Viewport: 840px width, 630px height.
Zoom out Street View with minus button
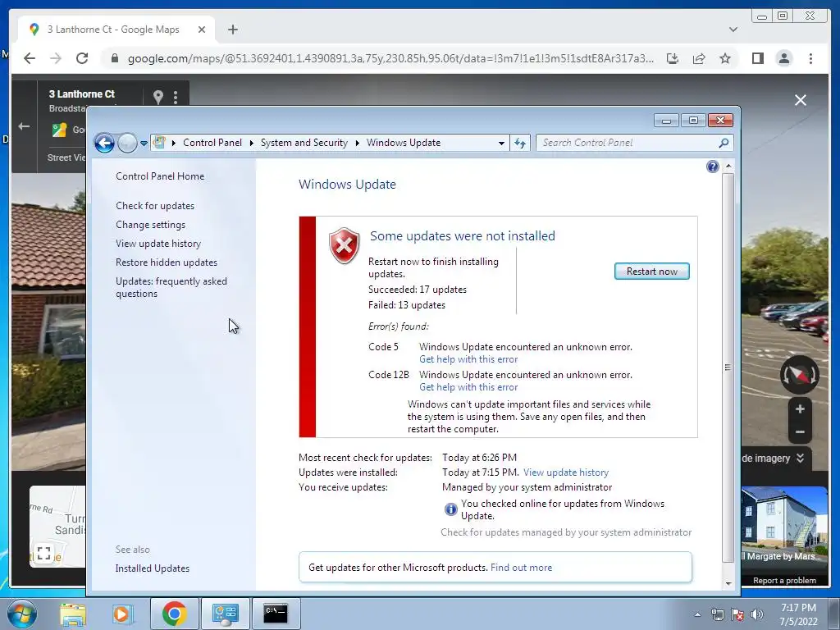[x=800, y=431]
